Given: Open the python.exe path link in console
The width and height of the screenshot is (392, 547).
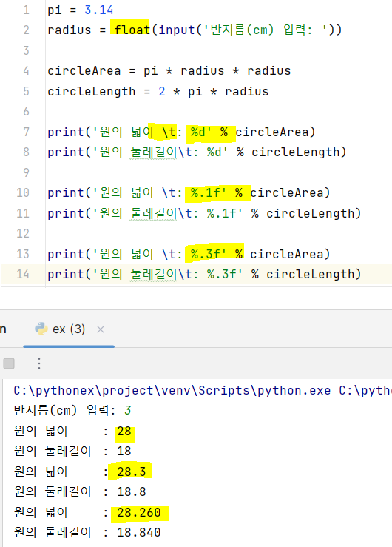Looking at the screenshot, I should click(172, 390).
